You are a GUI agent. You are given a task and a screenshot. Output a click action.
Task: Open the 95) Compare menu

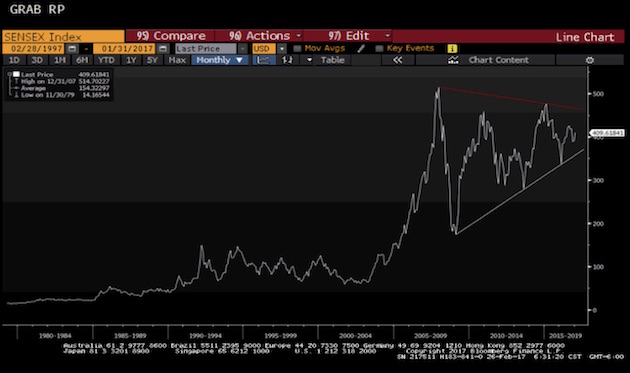[x=170, y=36]
